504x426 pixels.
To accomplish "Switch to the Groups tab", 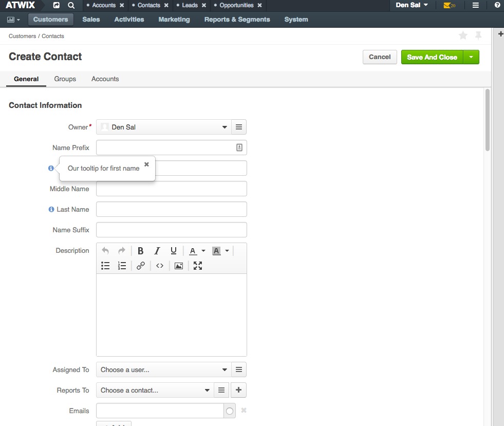I will pyautogui.click(x=65, y=79).
